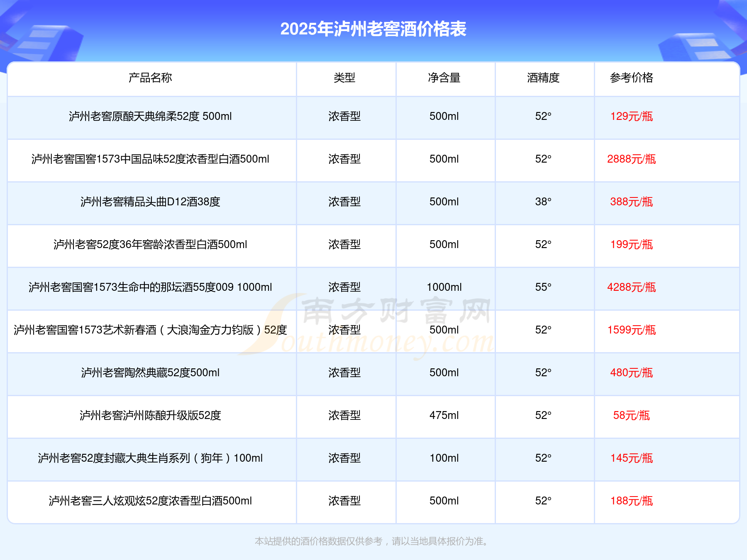Click 52° in the 封藏大典生肖系列 row

[543, 458]
